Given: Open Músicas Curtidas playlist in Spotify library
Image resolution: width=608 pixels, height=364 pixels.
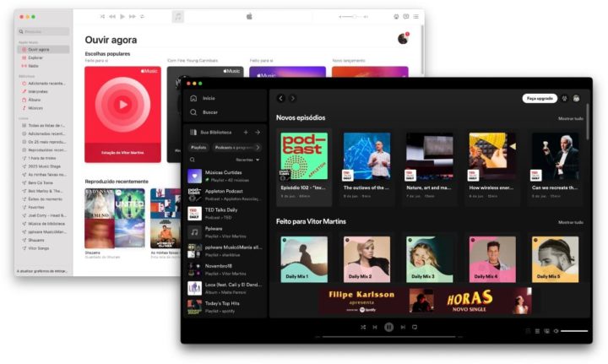Looking at the screenshot, I should [x=225, y=176].
